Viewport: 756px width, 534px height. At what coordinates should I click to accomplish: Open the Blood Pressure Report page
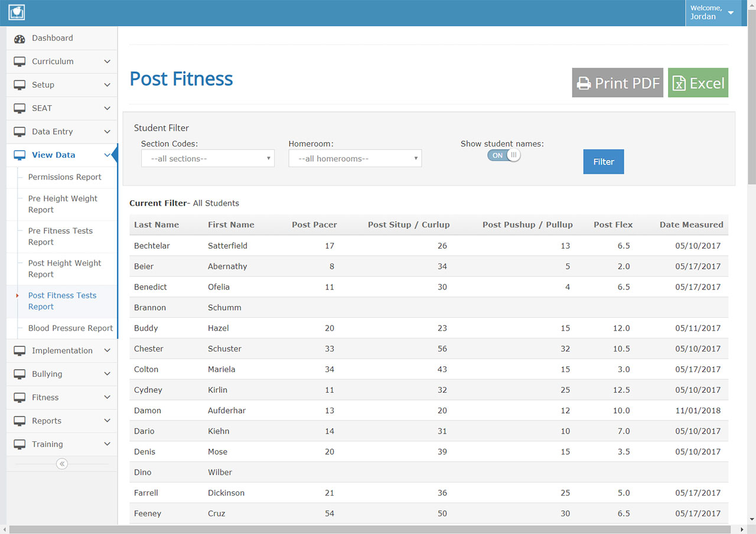coord(70,328)
